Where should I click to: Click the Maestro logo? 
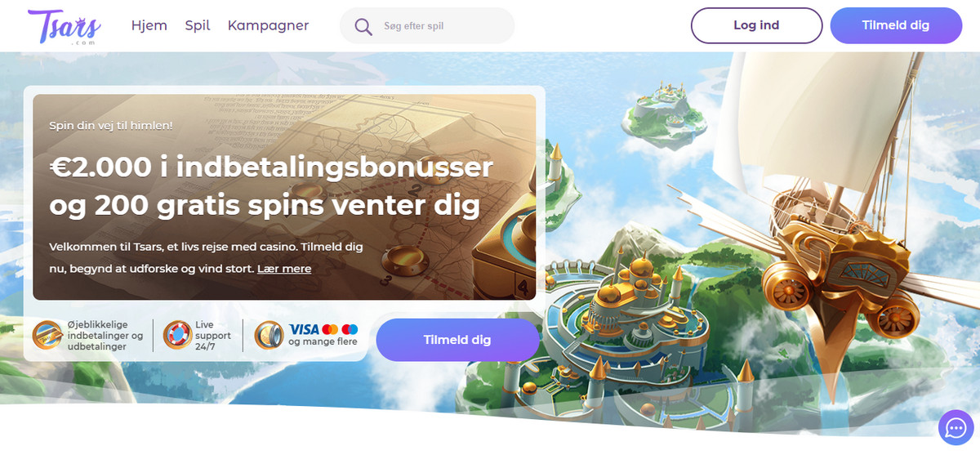(x=350, y=329)
